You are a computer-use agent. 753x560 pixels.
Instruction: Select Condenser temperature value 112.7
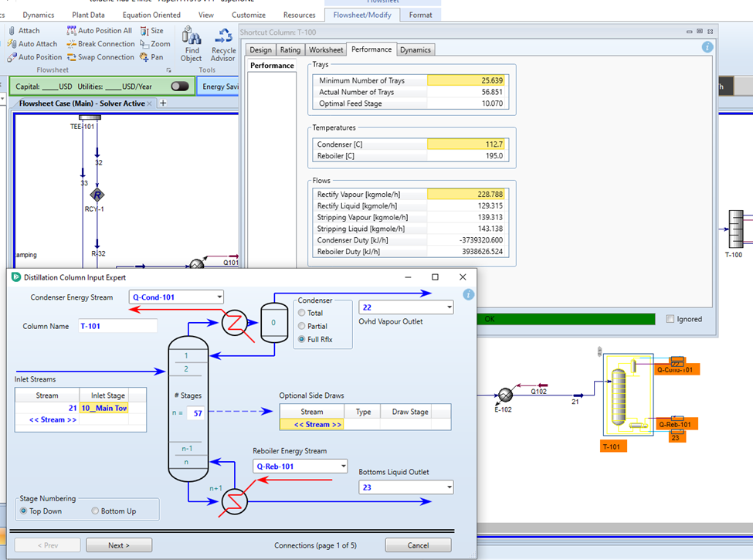pos(466,144)
